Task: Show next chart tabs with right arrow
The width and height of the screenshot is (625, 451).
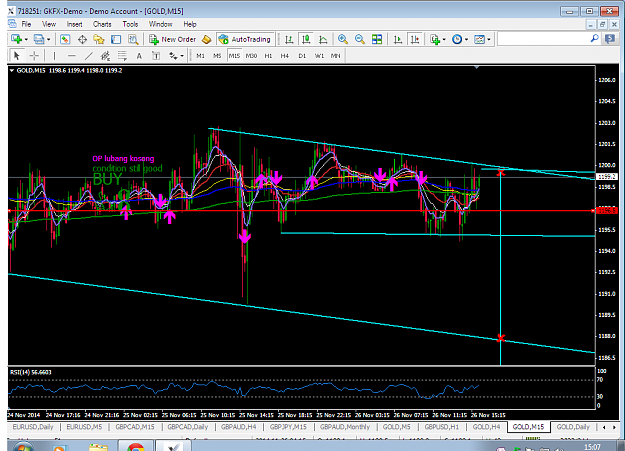Action: [615, 427]
